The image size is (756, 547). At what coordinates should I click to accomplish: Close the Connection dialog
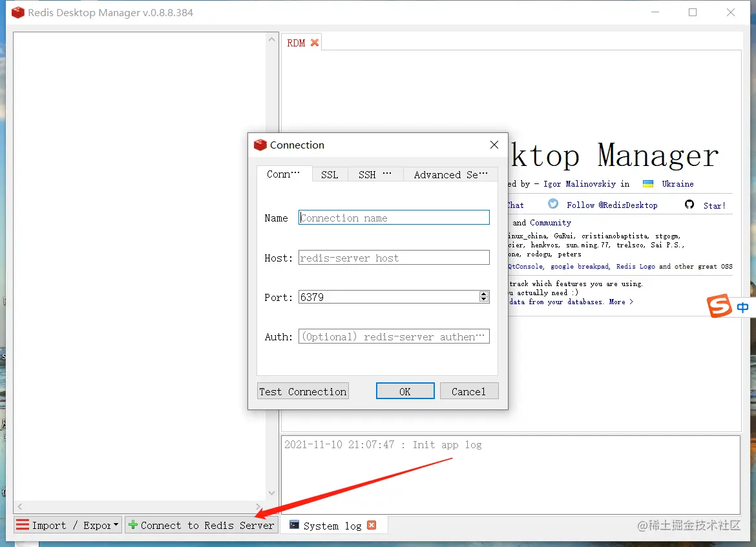tap(494, 145)
